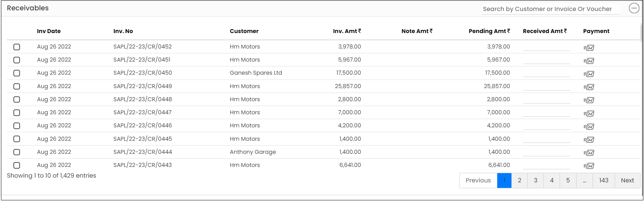Open payment icon for the 25,857.00 invoice

coord(589,87)
